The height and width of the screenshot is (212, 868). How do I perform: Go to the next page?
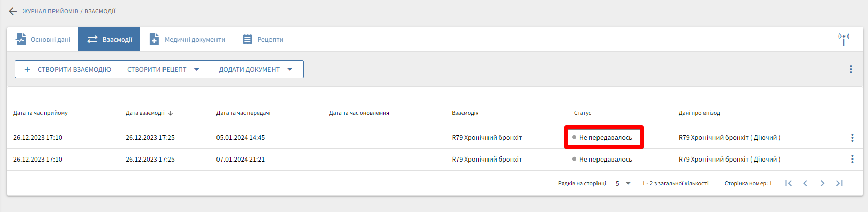point(822,183)
